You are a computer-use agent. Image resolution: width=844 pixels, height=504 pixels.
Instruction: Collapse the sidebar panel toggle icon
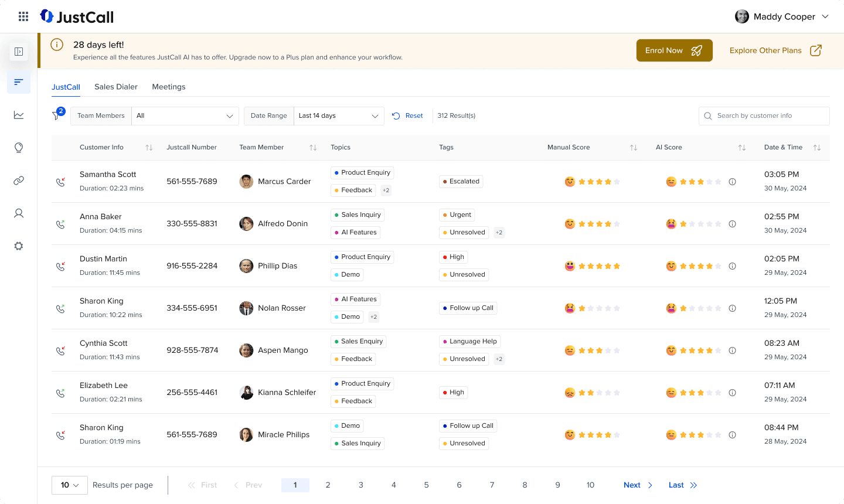pyautogui.click(x=19, y=52)
